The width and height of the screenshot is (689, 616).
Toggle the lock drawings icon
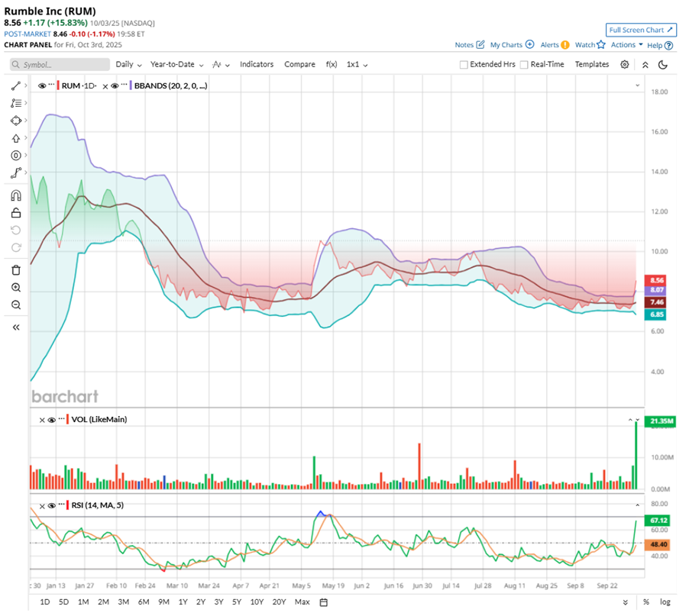tap(16, 213)
